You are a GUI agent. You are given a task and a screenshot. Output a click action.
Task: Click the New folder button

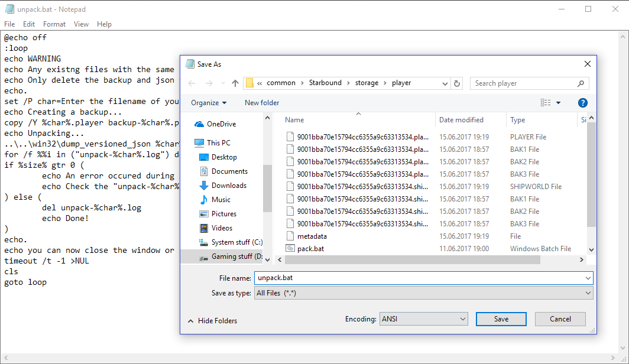click(262, 103)
